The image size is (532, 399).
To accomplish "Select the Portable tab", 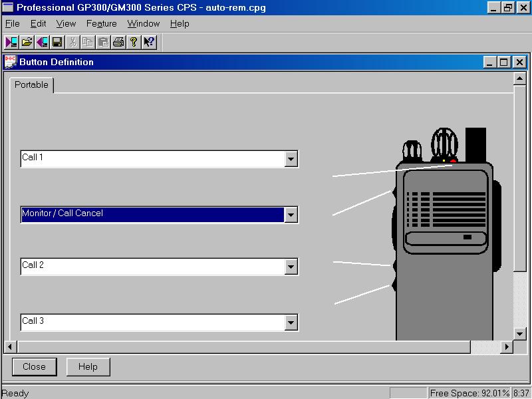I will (x=31, y=85).
